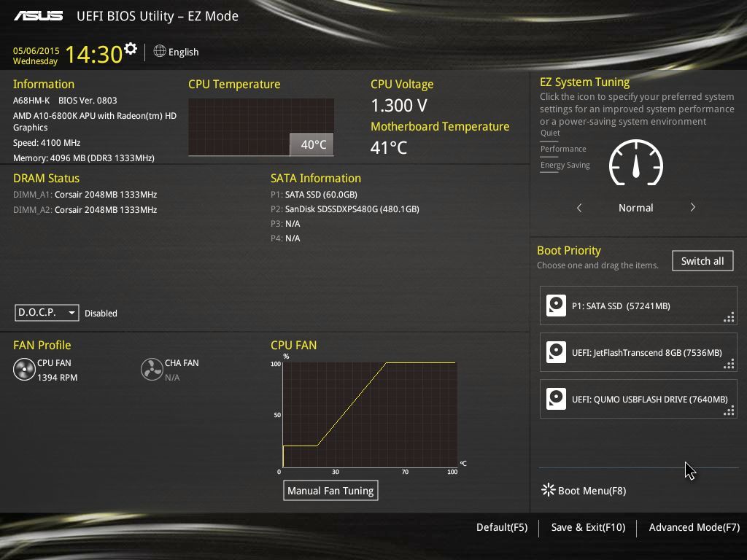
Task: Click the Boot Priority heading
Action: point(569,251)
